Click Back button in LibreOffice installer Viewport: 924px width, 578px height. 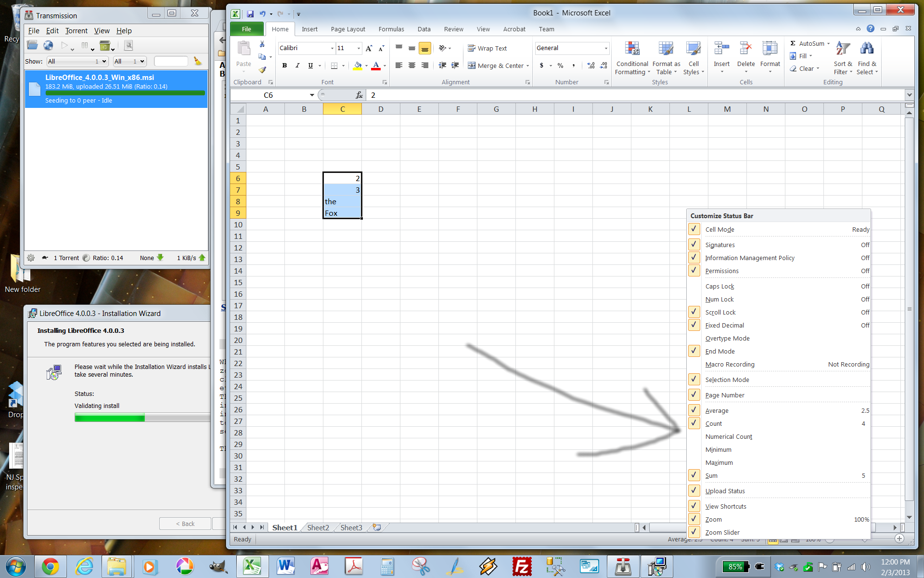[185, 524]
